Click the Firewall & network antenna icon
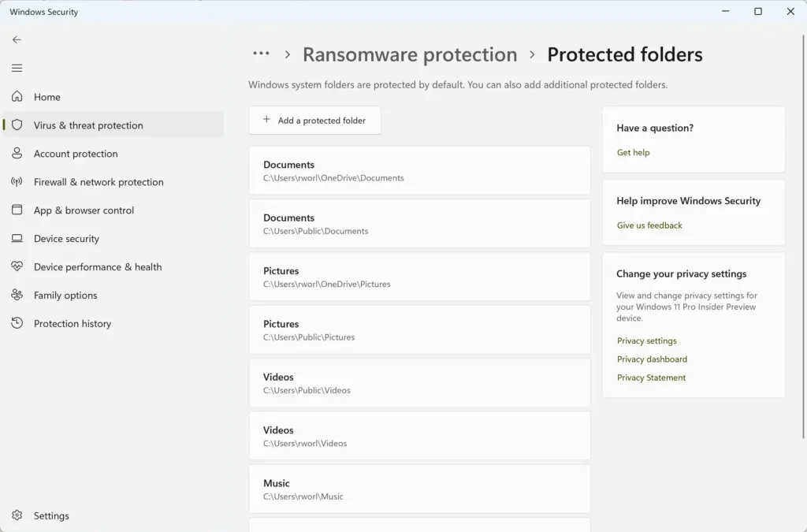The image size is (807, 532). click(x=17, y=181)
